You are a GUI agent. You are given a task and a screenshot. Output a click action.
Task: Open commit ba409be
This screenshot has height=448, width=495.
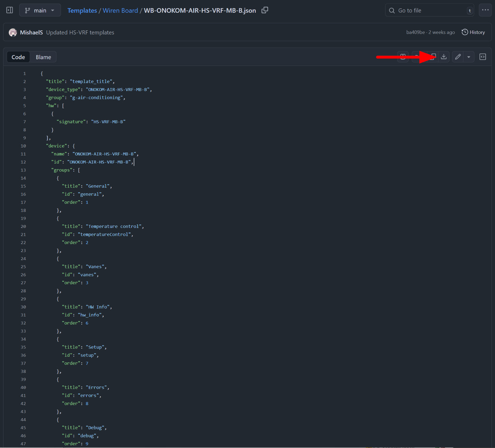coord(415,32)
